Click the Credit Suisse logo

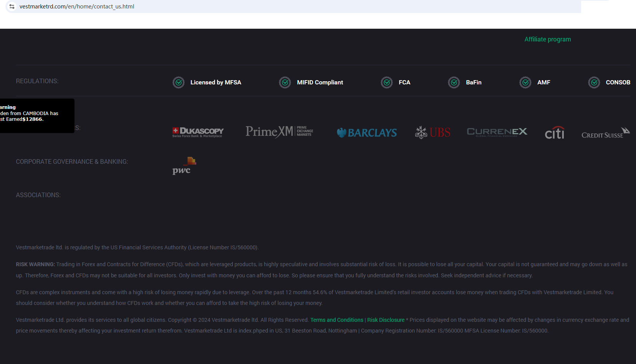point(606,133)
